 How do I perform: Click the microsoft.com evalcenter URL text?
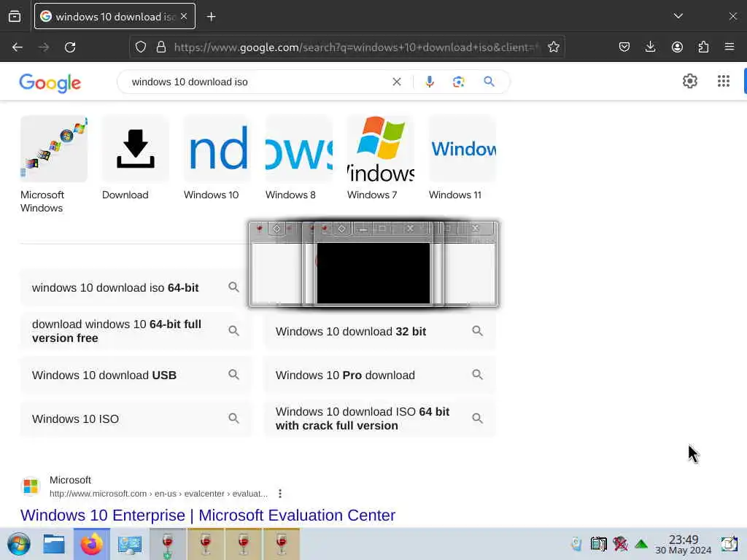158,494
